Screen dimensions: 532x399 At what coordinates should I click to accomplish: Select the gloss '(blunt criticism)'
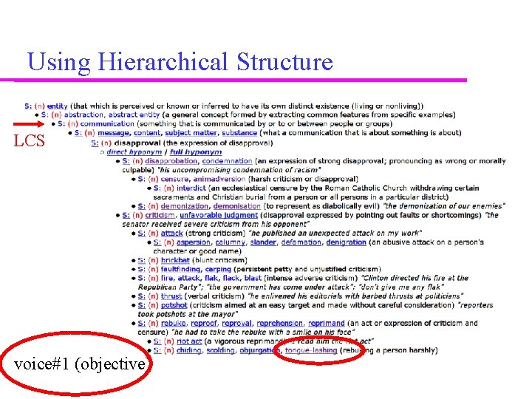tap(219, 260)
